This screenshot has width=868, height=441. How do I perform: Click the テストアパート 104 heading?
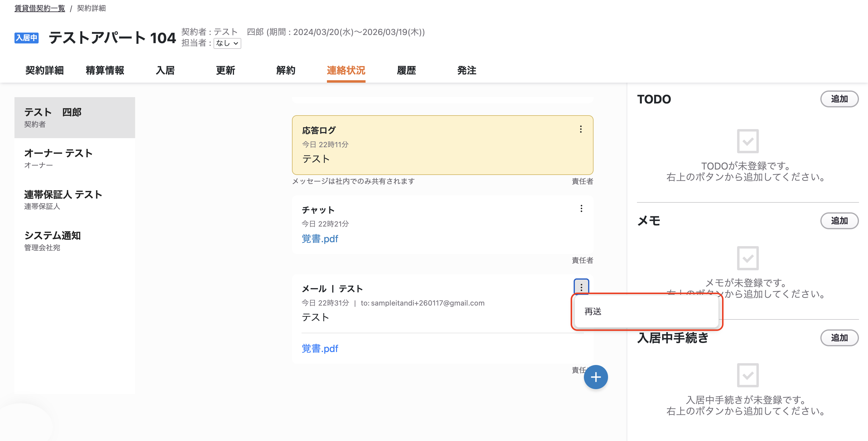tap(112, 38)
